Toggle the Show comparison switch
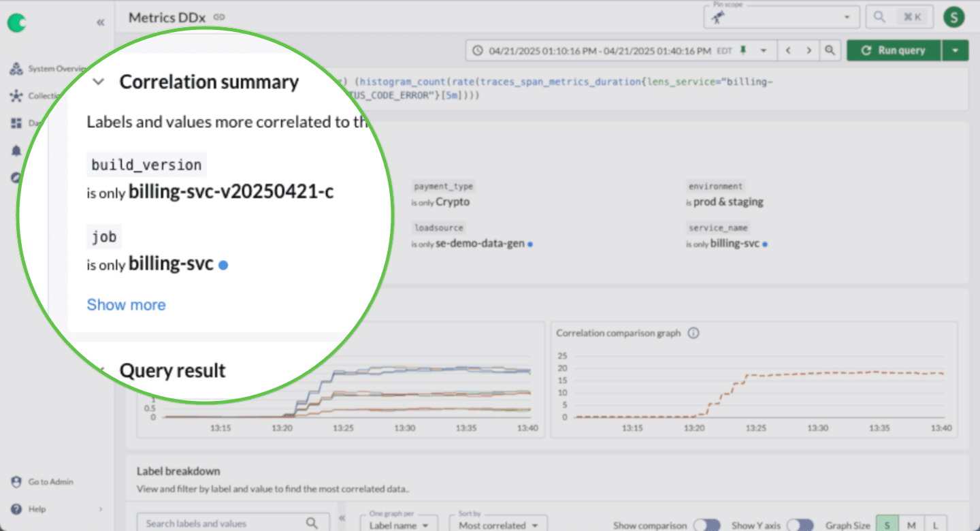 706,525
